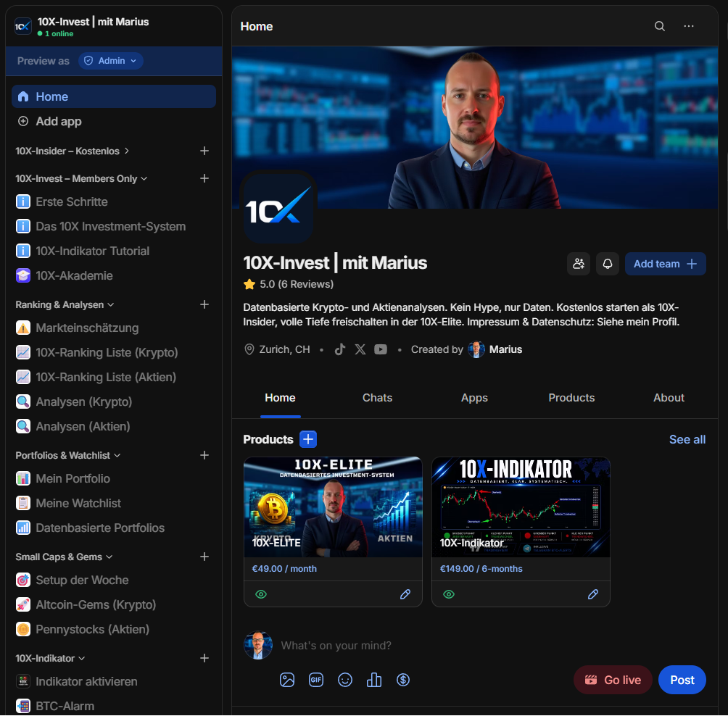Image resolution: width=728 pixels, height=716 pixels.
Task: Click the Post button
Action: pyautogui.click(x=682, y=680)
